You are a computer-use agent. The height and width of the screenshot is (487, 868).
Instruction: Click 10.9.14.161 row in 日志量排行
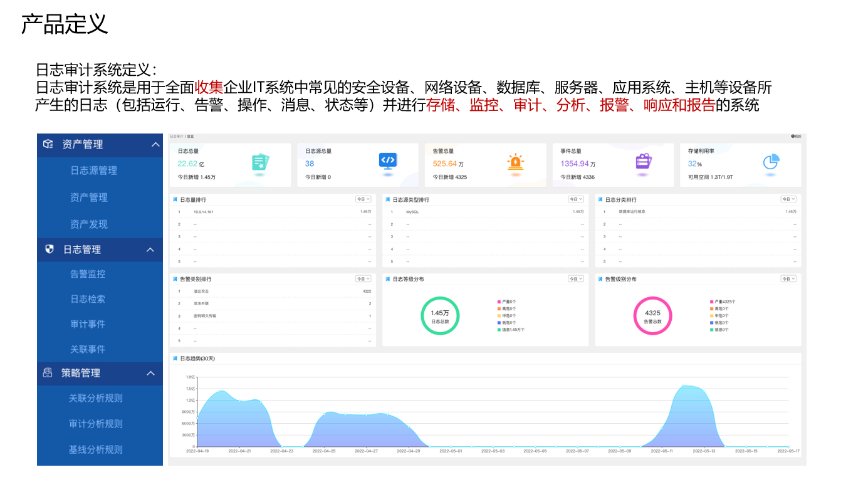[273, 212]
